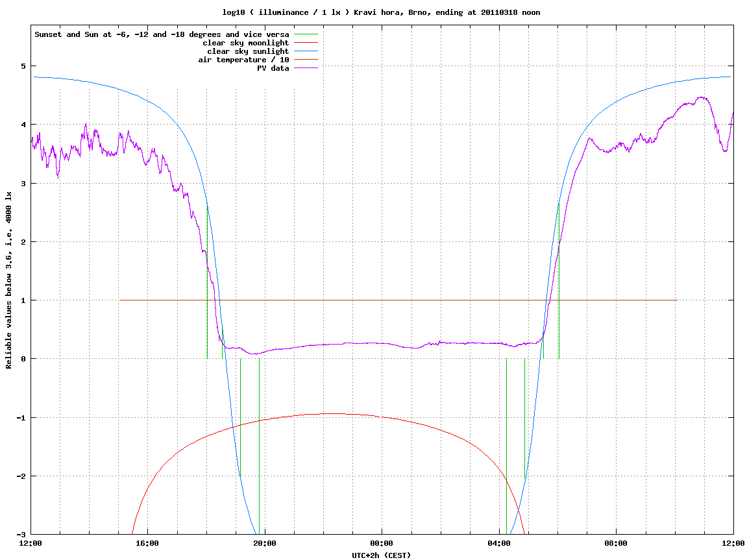Click the x-axis tick label 20:00
The width and height of the screenshot is (747, 560).
pos(265,543)
